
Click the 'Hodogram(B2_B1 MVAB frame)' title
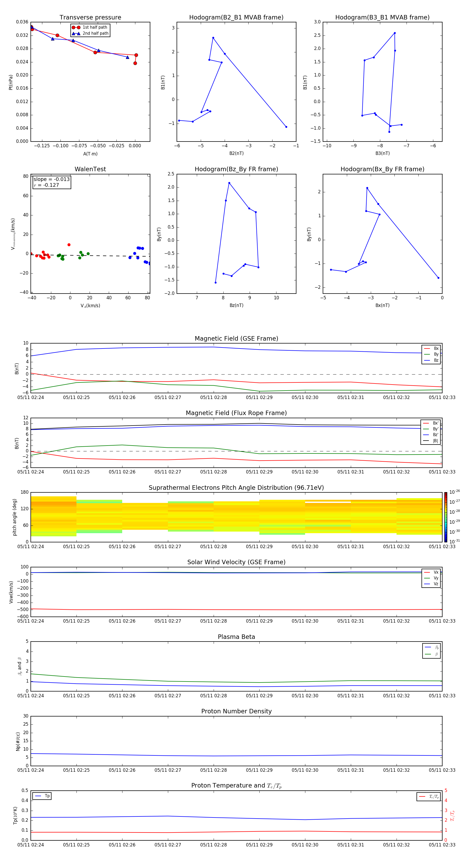(x=236, y=18)
